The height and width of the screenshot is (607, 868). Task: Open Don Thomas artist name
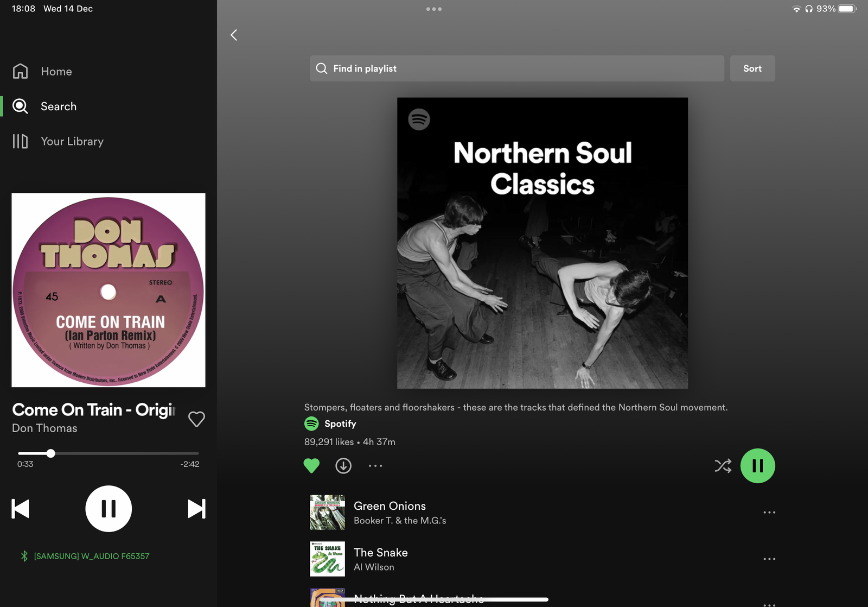tap(44, 428)
